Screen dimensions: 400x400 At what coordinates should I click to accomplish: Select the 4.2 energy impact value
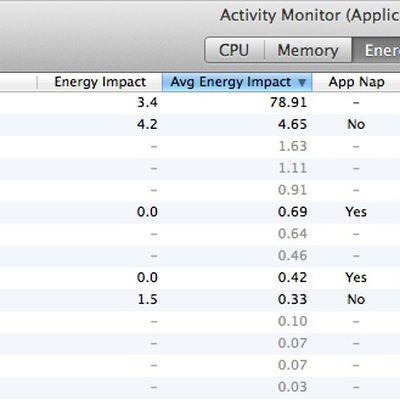tap(147, 124)
